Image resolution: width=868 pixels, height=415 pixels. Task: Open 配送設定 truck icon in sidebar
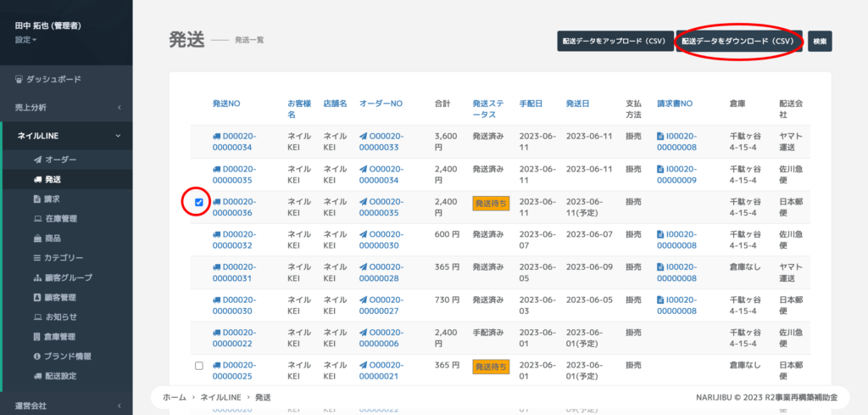[x=37, y=376]
